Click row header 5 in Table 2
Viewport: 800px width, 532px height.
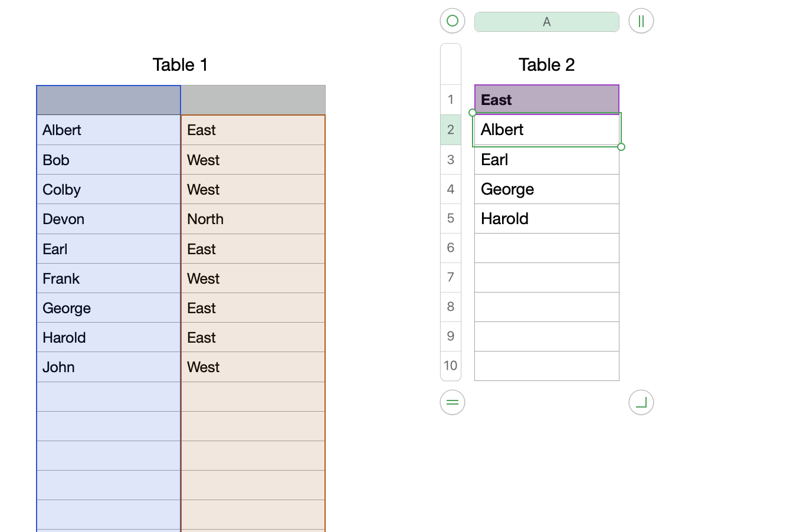tap(451, 218)
